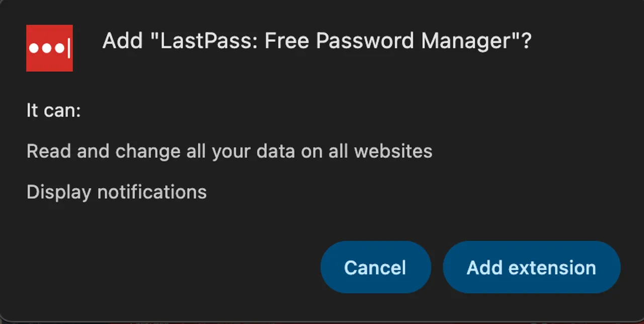The width and height of the screenshot is (644, 324).
Task: Click the question mark ending the title
Action: (x=526, y=41)
